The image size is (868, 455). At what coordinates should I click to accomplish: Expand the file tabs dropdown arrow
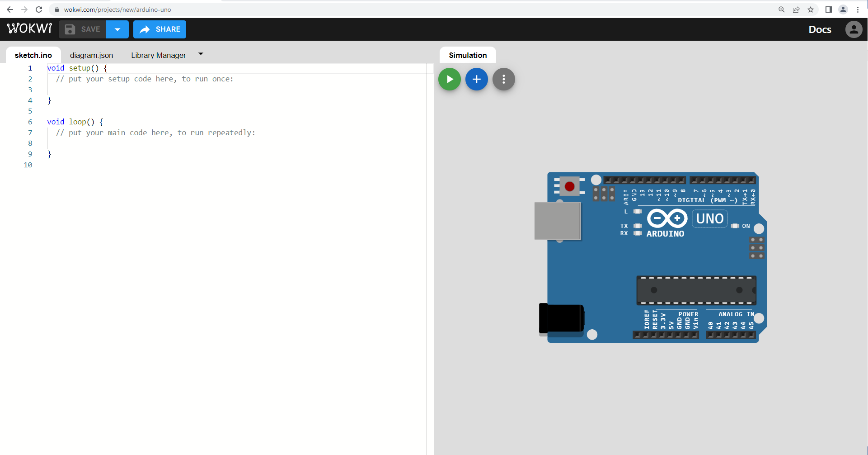[x=201, y=54]
